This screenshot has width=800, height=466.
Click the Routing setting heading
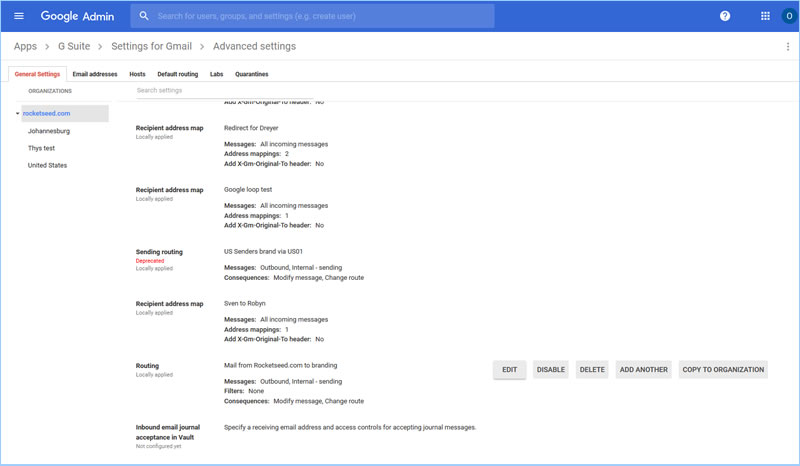click(147, 366)
